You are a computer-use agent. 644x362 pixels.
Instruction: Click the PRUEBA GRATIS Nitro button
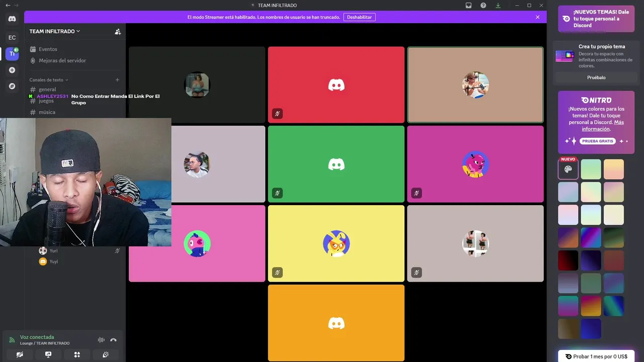[598, 141]
